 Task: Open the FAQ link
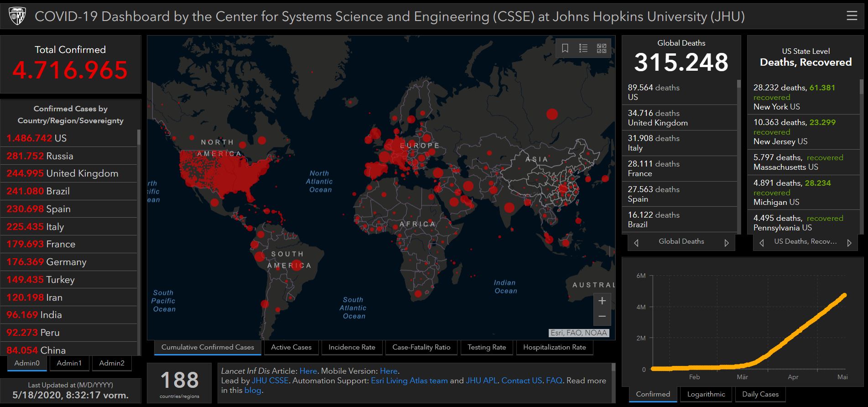pos(554,381)
